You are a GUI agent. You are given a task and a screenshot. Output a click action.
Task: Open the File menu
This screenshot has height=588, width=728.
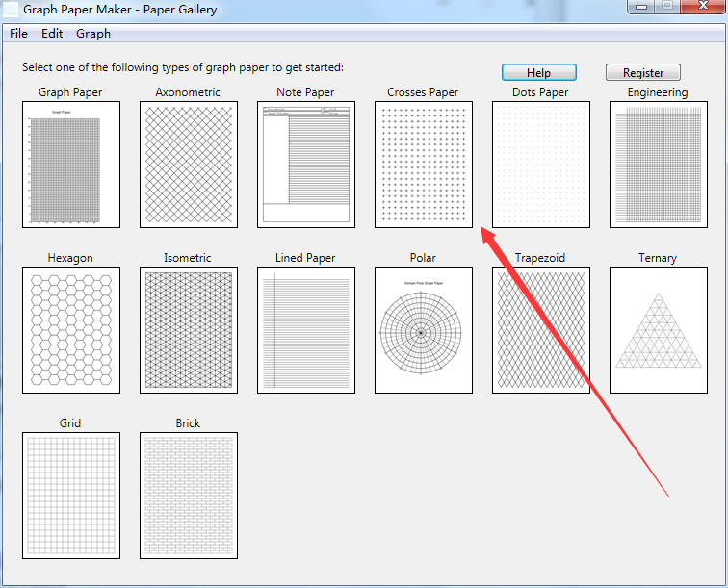[18, 34]
